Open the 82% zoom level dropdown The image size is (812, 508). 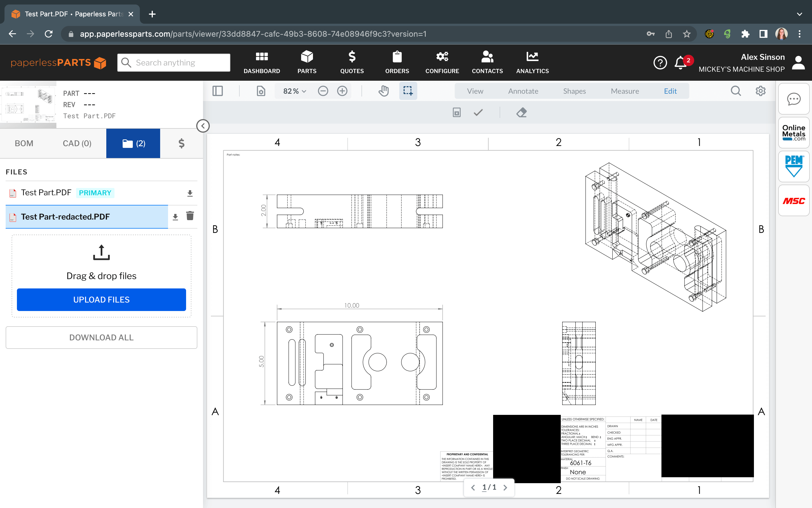click(295, 91)
